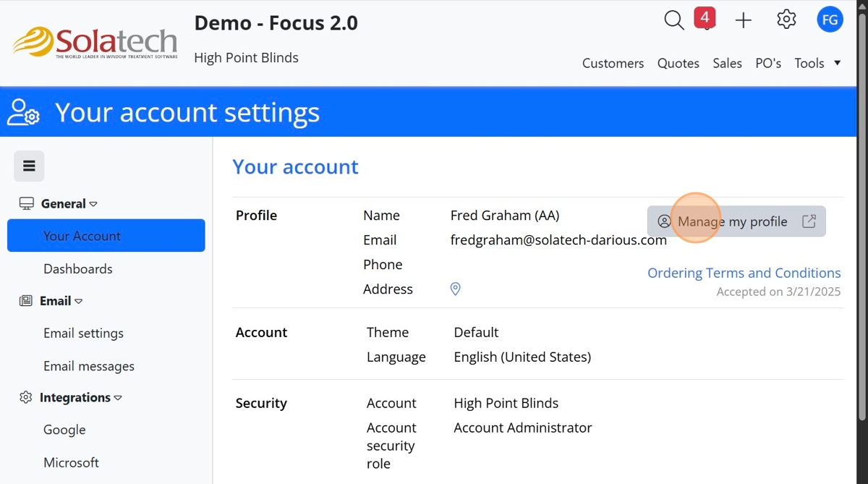Click the account settings header icon

point(23,112)
